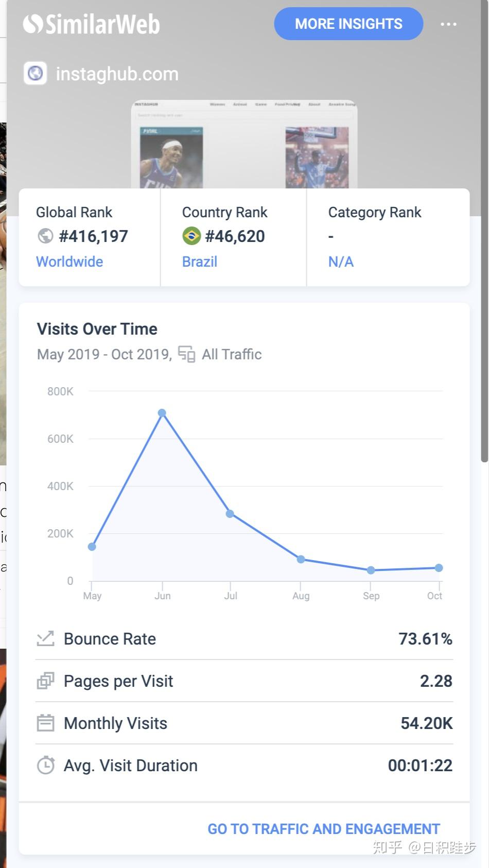Screen dimensions: 489x868
Task: Click the Country Rank label
Action: [225, 212]
